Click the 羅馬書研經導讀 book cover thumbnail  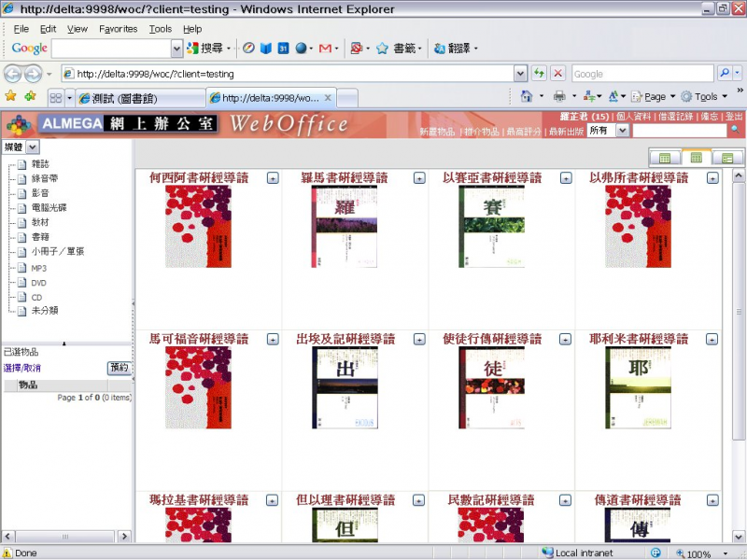point(345,226)
